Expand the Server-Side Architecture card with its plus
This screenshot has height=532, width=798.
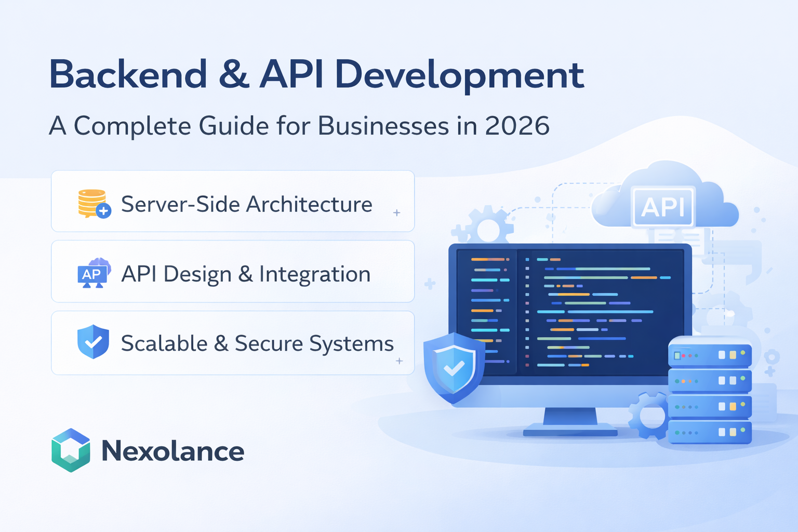pos(396,212)
